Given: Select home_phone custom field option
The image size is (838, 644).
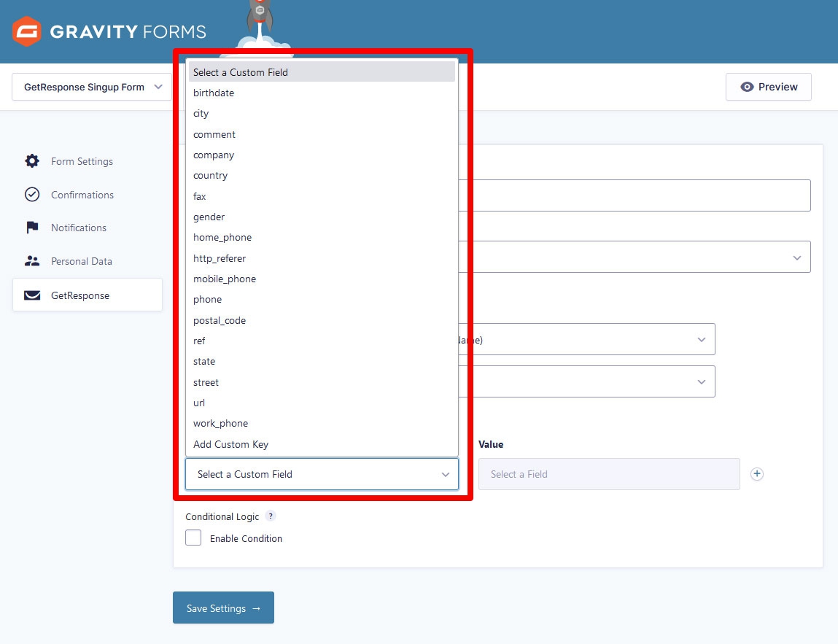Looking at the screenshot, I should coord(322,237).
